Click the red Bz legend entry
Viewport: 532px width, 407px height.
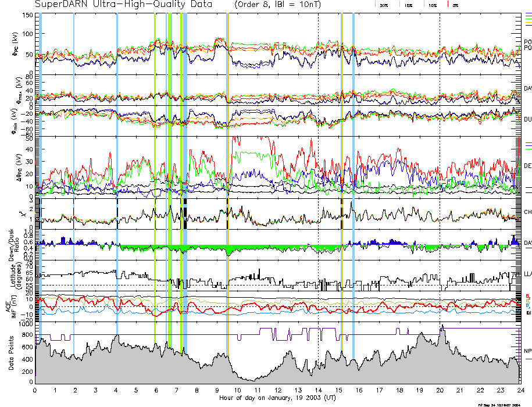(x=528, y=296)
